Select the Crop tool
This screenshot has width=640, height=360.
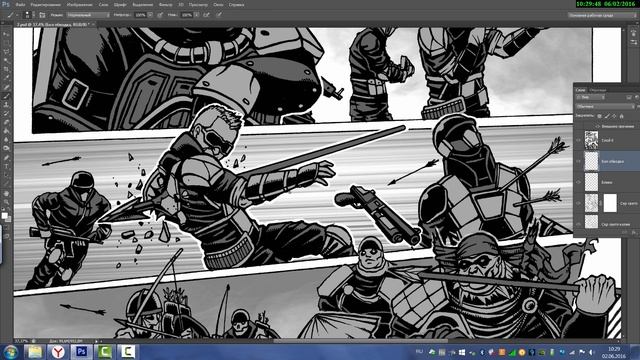7,69
